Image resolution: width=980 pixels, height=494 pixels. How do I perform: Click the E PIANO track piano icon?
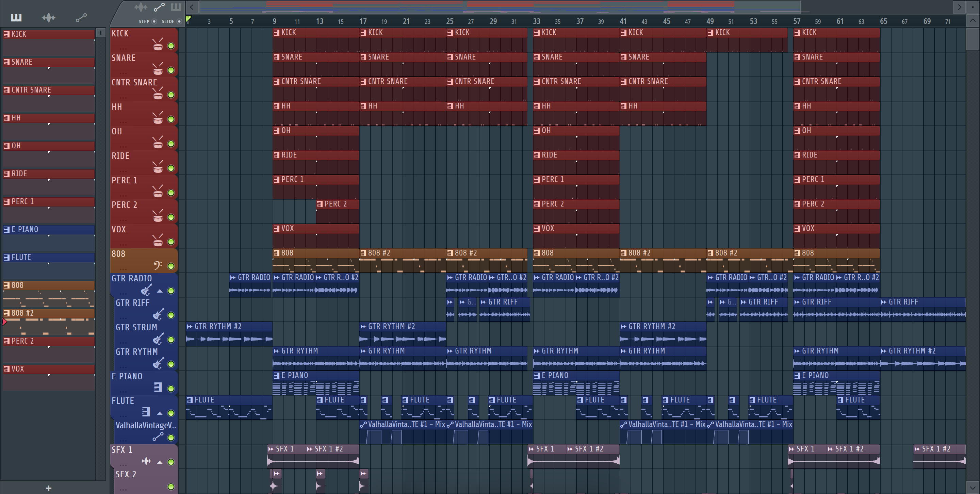click(158, 387)
